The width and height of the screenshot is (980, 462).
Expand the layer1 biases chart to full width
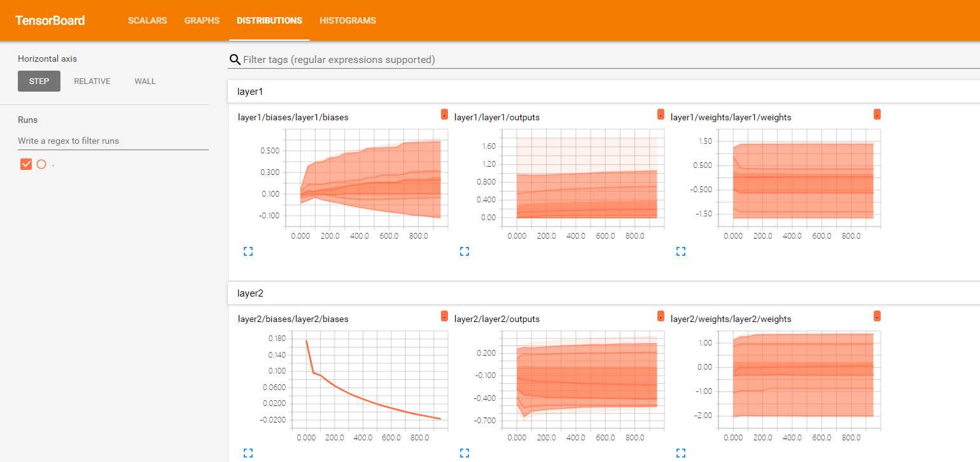click(x=248, y=252)
